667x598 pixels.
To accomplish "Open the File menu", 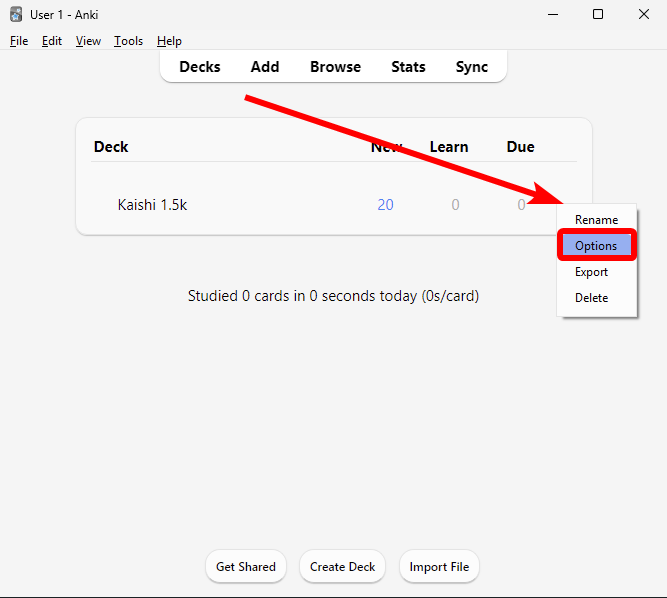I will (19, 41).
